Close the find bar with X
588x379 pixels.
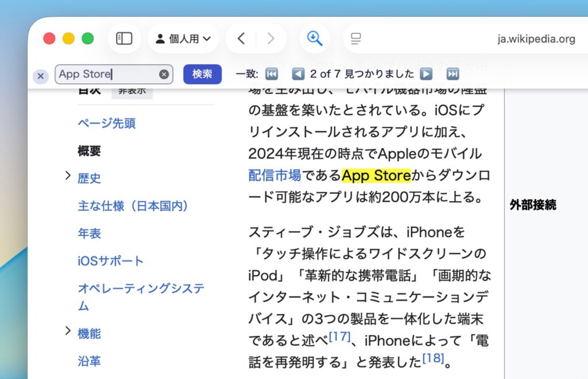click(x=40, y=76)
